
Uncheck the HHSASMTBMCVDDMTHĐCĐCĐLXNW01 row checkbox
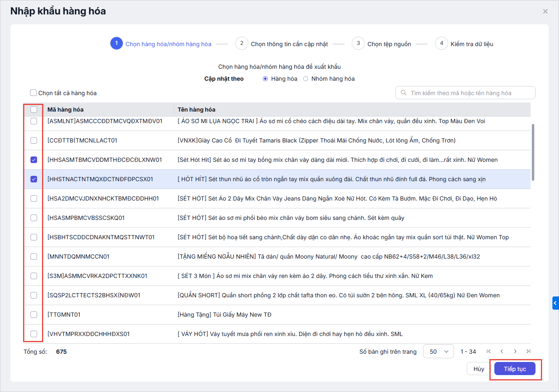click(34, 160)
